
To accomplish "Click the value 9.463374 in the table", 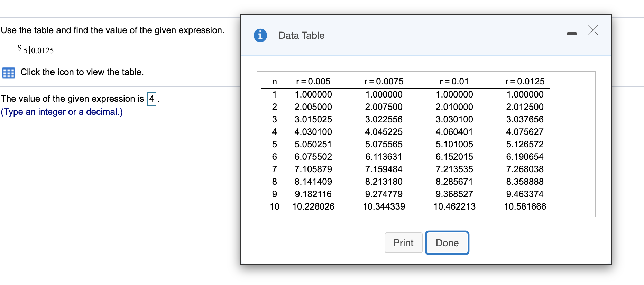I will (525, 194).
